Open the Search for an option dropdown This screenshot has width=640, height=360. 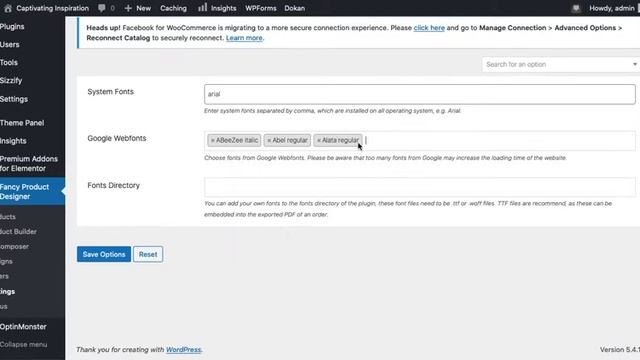tap(561, 64)
